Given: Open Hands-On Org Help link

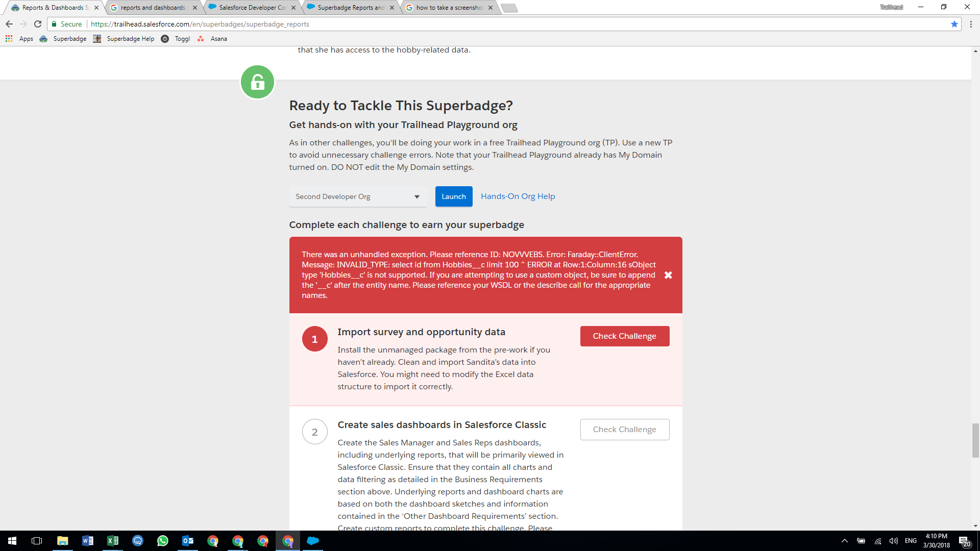Looking at the screenshot, I should pos(518,196).
